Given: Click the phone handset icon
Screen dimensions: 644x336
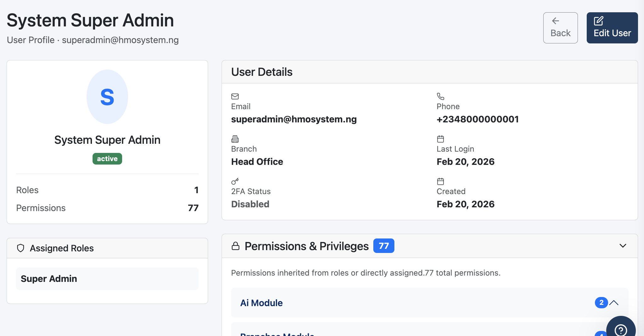Looking at the screenshot, I should (x=441, y=96).
